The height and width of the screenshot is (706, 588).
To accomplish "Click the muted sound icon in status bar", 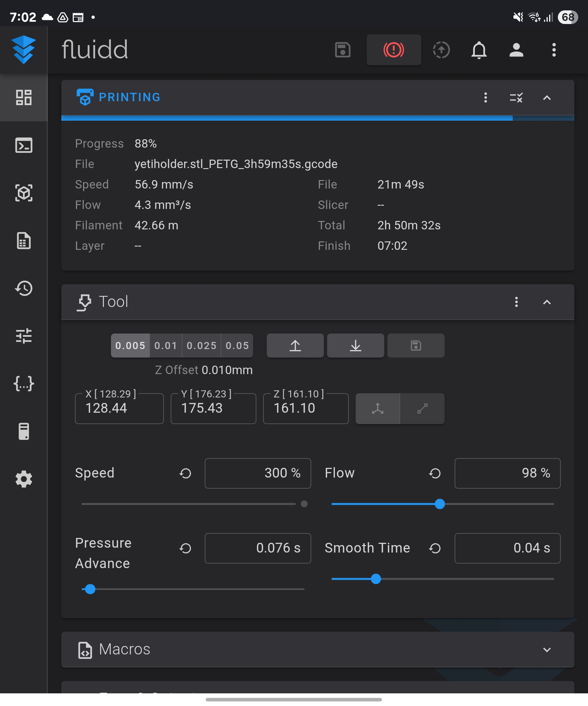I will 518,17.
